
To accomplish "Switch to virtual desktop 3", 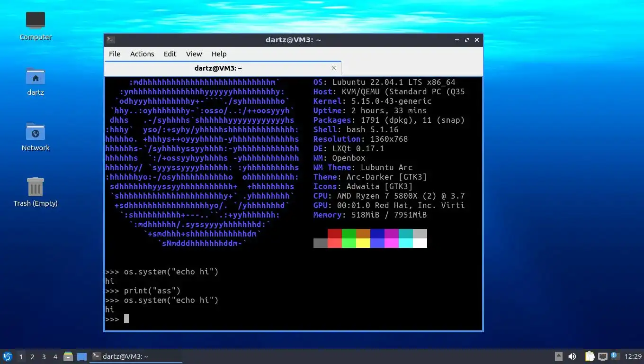I will point(44,356).
